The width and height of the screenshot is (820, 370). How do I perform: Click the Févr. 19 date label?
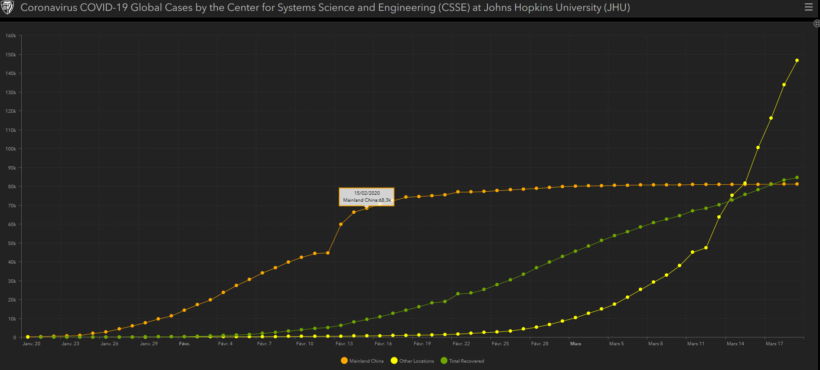[x=422, y=344]
